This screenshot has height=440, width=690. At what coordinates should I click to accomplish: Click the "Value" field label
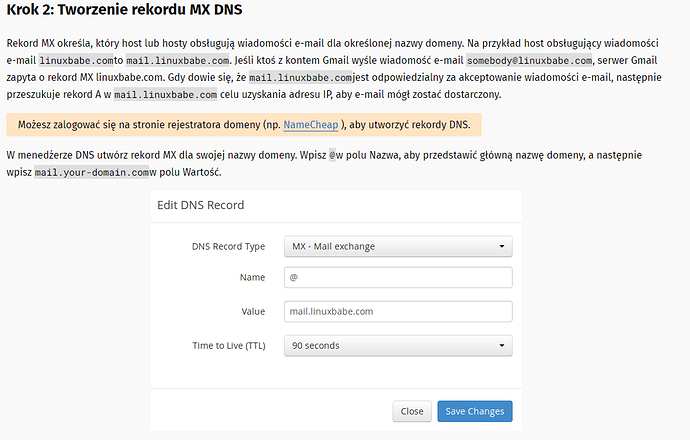click(252, 311)
